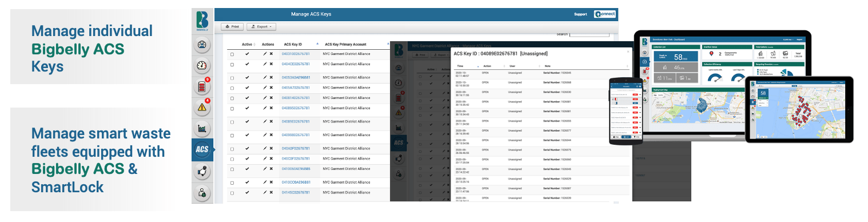Viewport: 868px width, 222px height.
Task: Click the Print button
Action: (x=232, y=26)
